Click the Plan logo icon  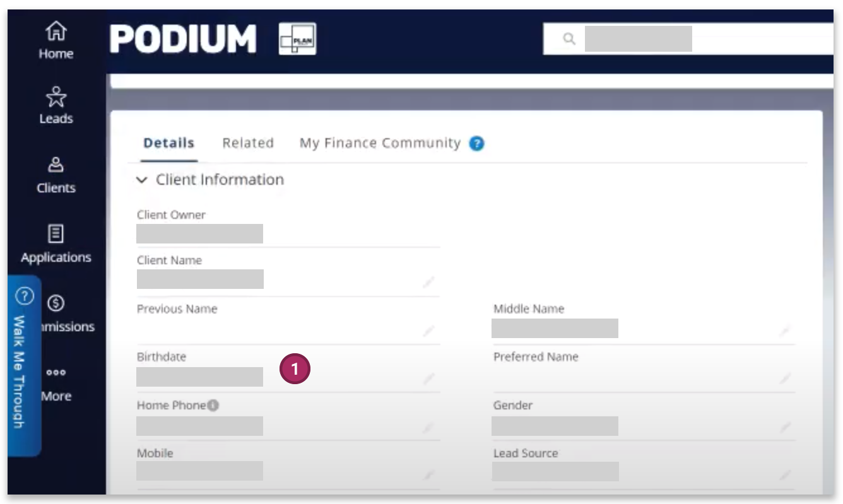click(x=298, y=39)
